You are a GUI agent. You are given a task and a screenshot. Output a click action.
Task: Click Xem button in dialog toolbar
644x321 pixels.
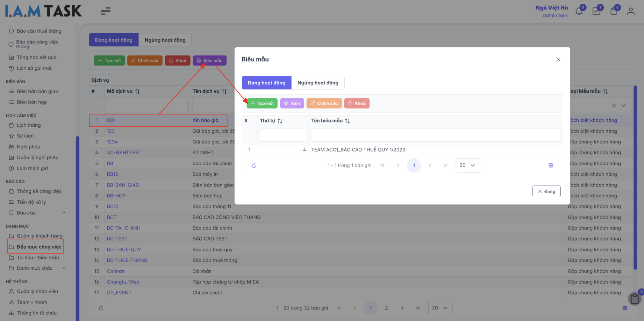(x=292, y=103)
